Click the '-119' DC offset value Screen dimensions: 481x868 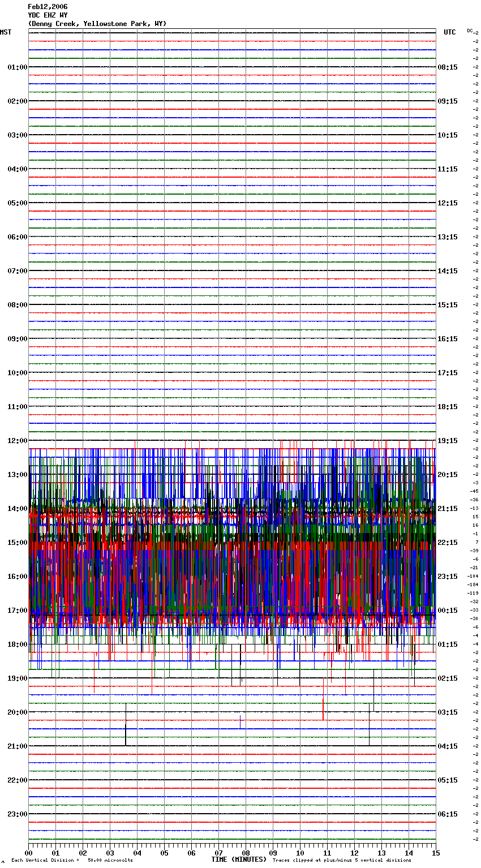pyautogui.click(x=473, y=593)
